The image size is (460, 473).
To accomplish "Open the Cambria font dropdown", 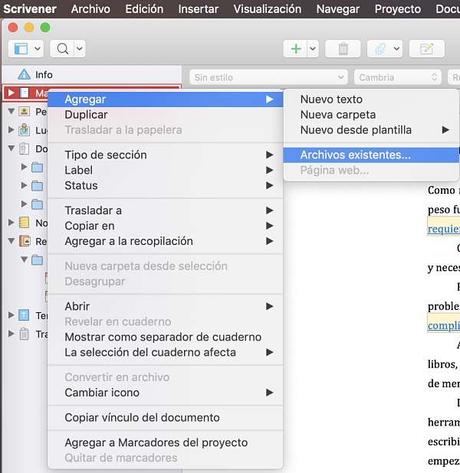I will click(x=398, y=77).
